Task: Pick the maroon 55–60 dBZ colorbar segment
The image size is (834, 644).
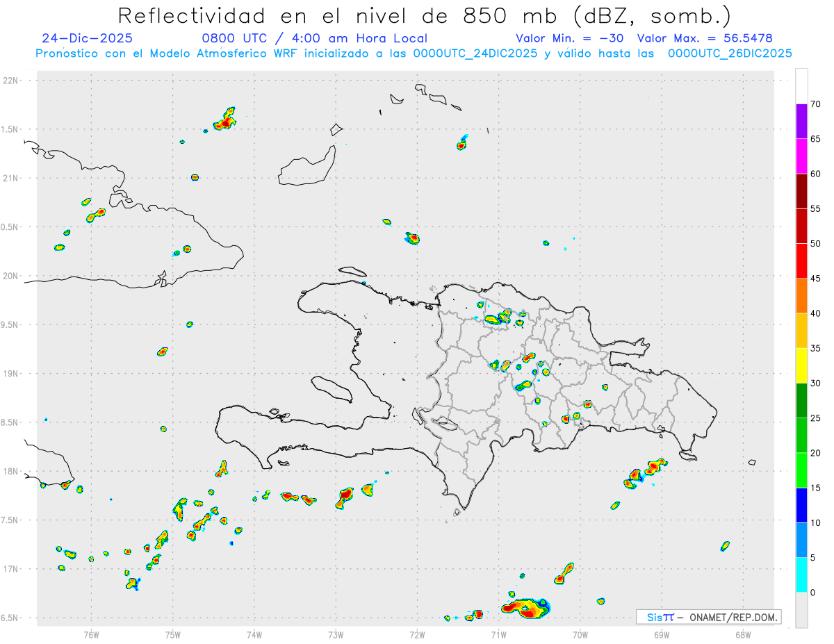Action: 801,191
